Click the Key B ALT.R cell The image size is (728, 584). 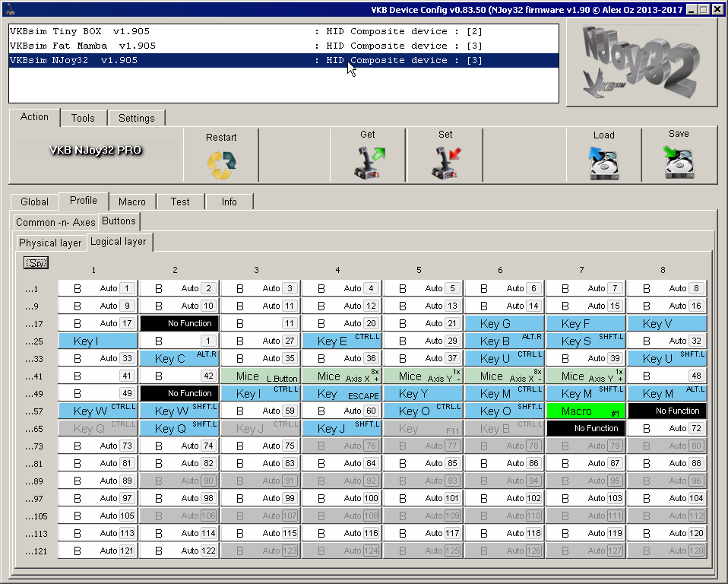[505, 341]
